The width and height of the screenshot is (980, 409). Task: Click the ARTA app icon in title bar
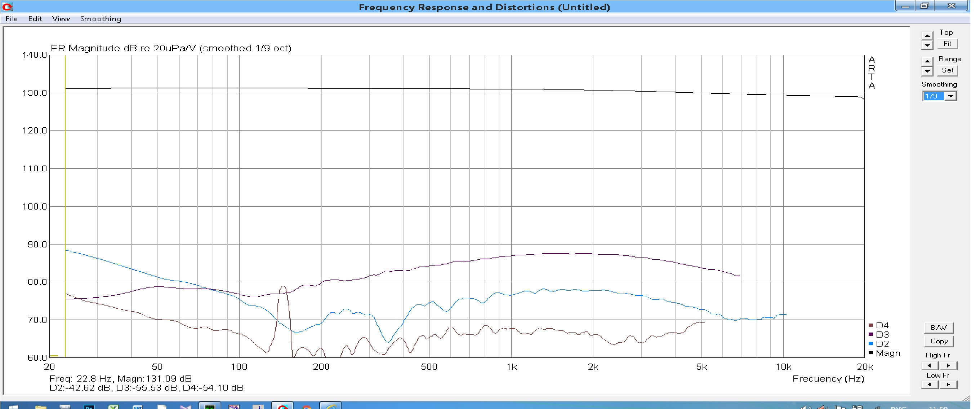click(8, 6)
